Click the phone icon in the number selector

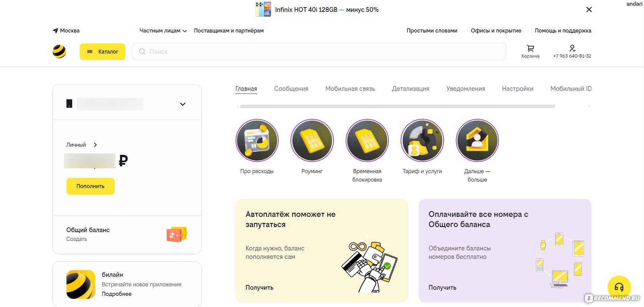pos(69,104)
